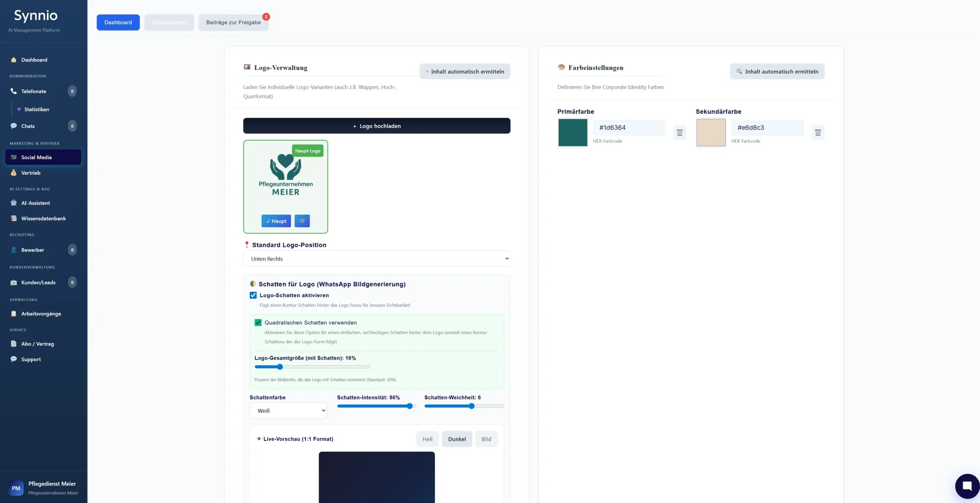Screen dimensions: 980x503
Task: Click trash icon on Pflegeunternehmen Meier logo
Action: [302, 221]
